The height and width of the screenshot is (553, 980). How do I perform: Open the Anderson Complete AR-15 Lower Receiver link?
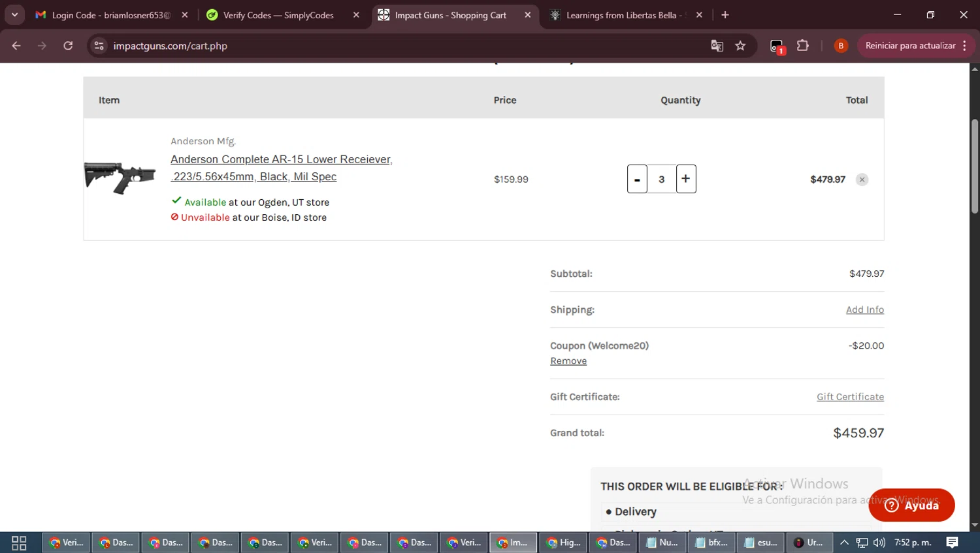tap(282, 168)
